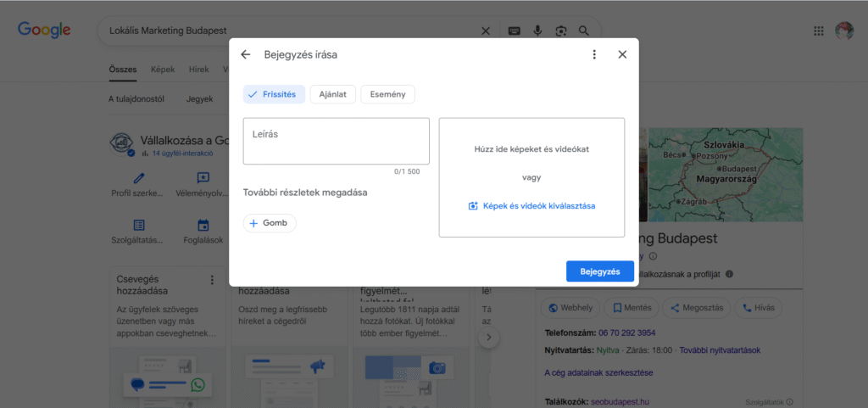Publish with the blue Bejegyzés button
Image resolution: width=868 pixels, height=408 pixels.
pos(599,271)
